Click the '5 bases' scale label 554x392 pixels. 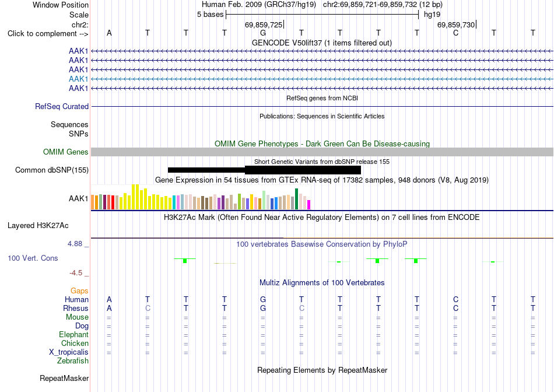210,15
